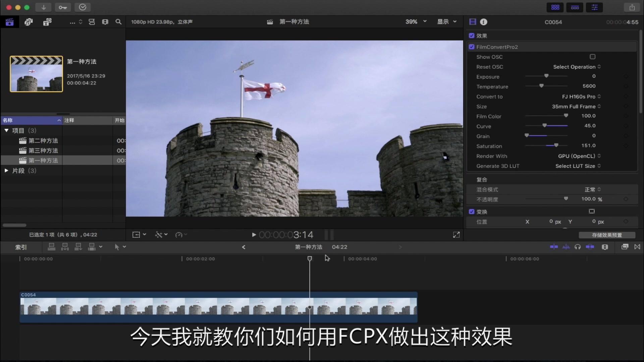Open the Photos and Audio sidebar
This screenshot has height=362, width=644.
[29, 21]
